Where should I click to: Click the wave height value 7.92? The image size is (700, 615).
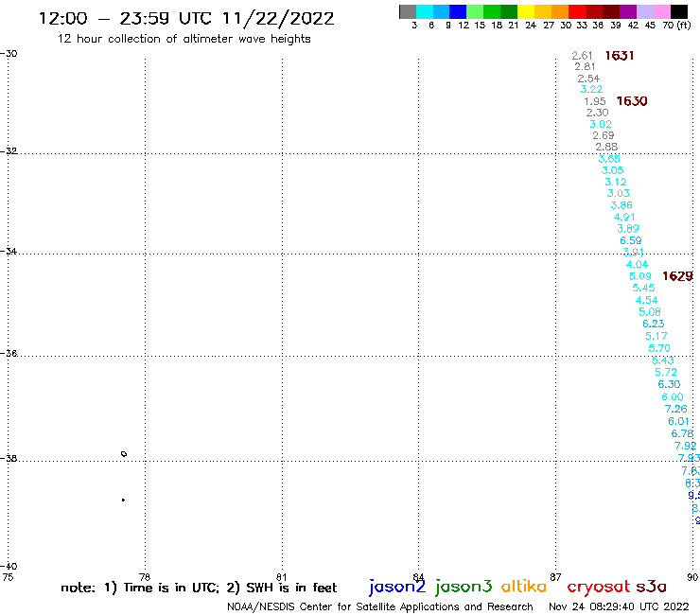coord(685,446)
